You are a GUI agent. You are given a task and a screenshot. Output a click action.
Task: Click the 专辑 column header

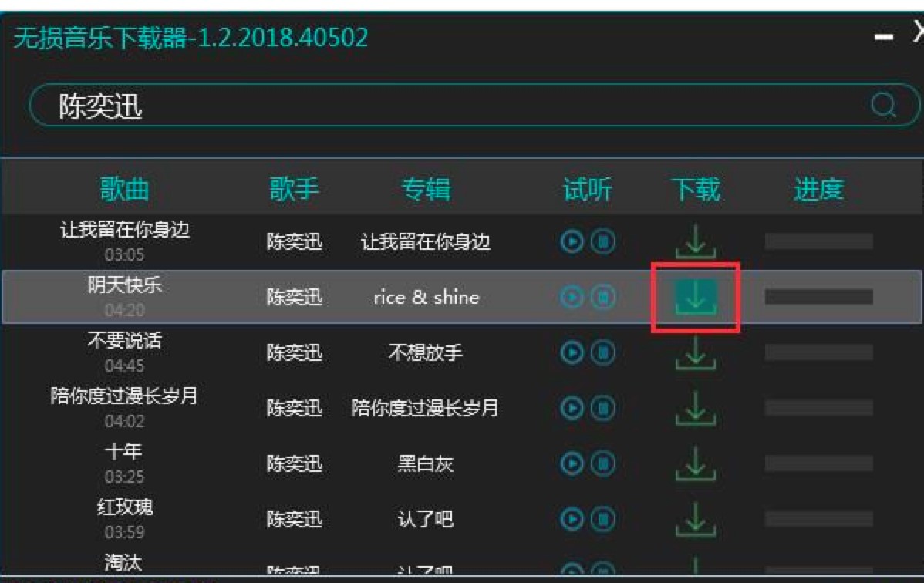426,189
